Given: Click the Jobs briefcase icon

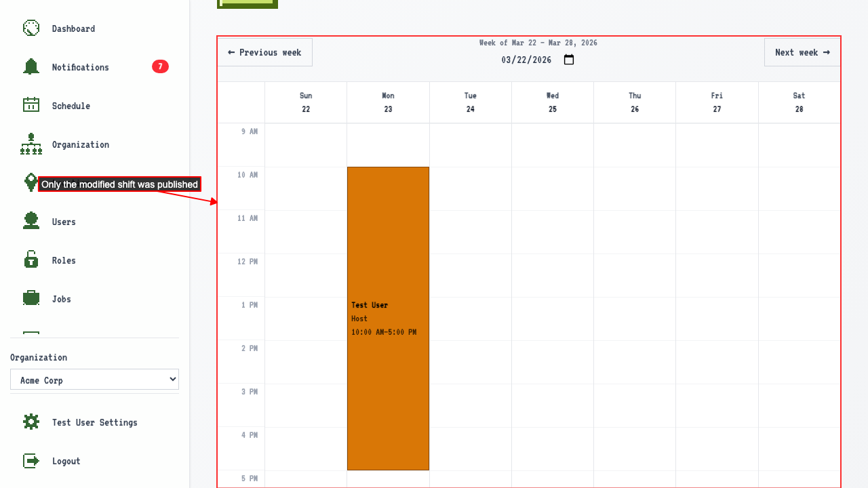Looking at the screenshot, I should [31, 298].
